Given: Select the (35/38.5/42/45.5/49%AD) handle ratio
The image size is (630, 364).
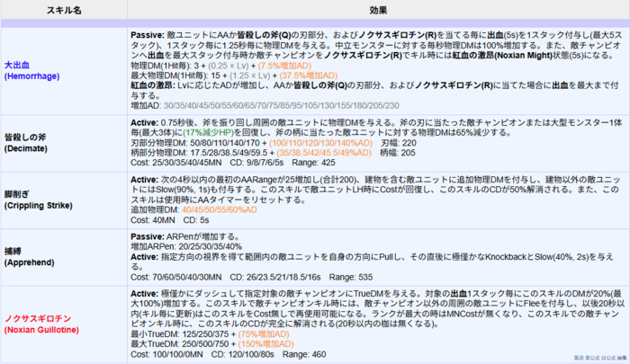Looking at the screenshot, I should point(324,153).
